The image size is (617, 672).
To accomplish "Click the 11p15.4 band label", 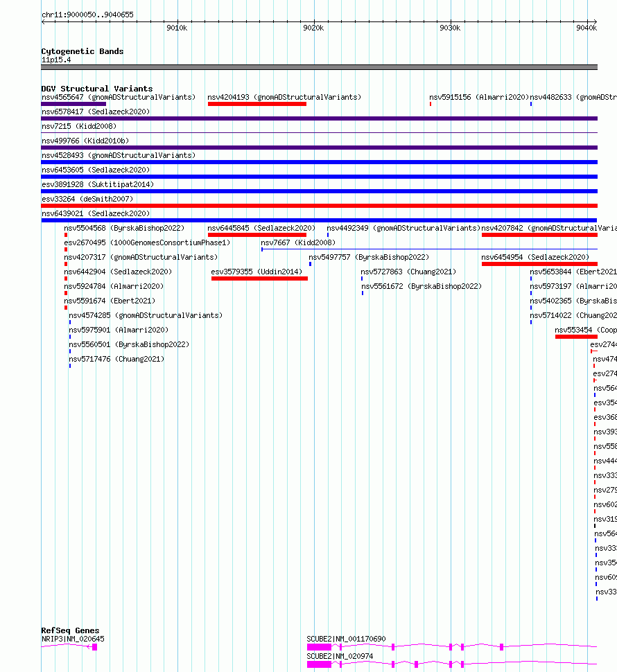I will point(56,60).
